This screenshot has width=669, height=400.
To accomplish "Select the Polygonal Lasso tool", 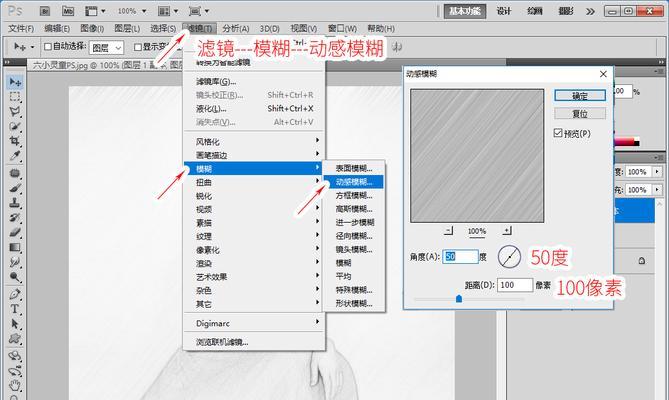I will [x=15, y=112].
